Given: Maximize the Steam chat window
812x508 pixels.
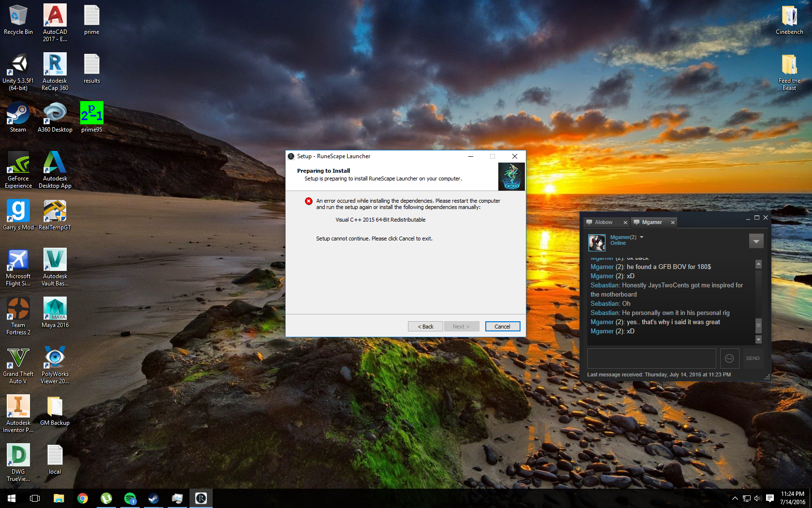Looking at the screenshot, I should (x=757, y=218).
